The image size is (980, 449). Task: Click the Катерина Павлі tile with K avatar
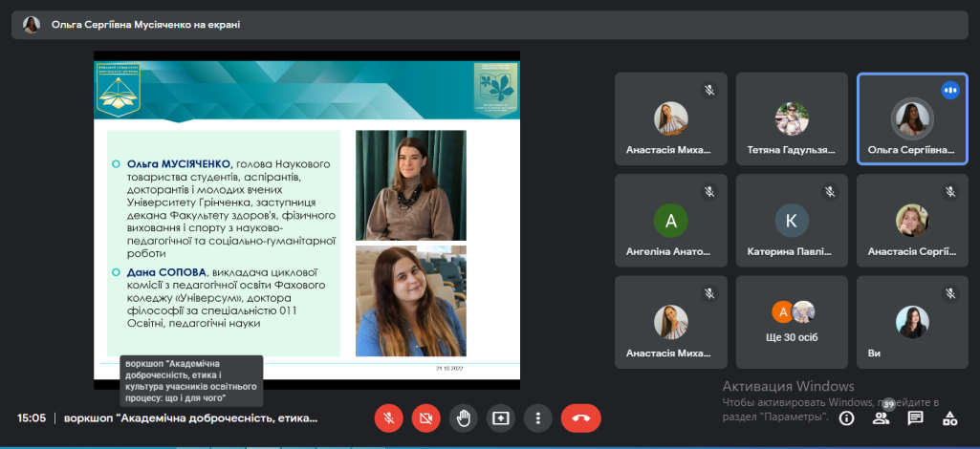click(x=792, y=220)
